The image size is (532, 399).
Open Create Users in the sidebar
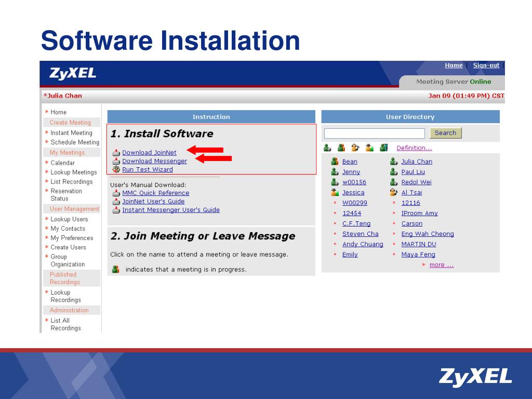(68, 247)
